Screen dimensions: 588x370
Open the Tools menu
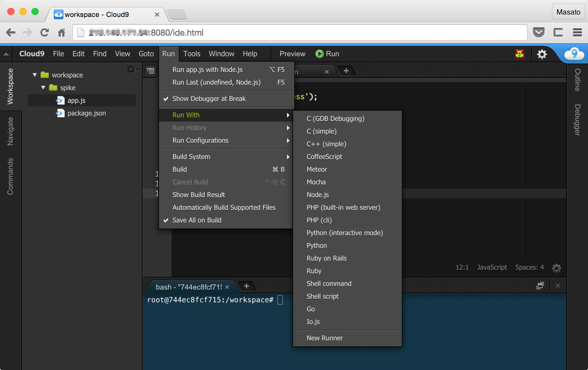[192, 54]
